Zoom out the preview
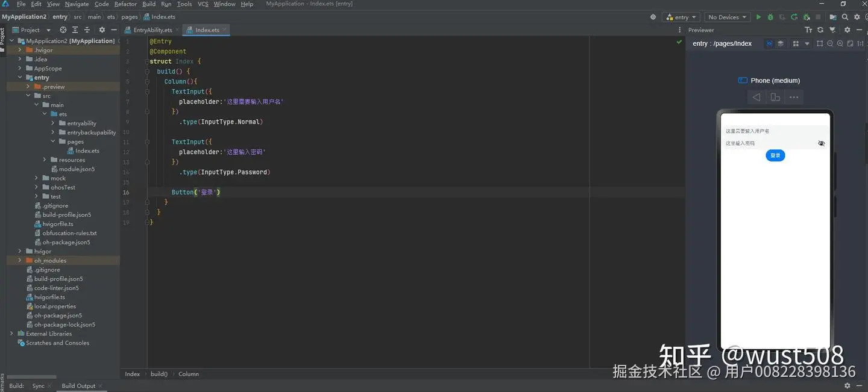 (830, 43)
